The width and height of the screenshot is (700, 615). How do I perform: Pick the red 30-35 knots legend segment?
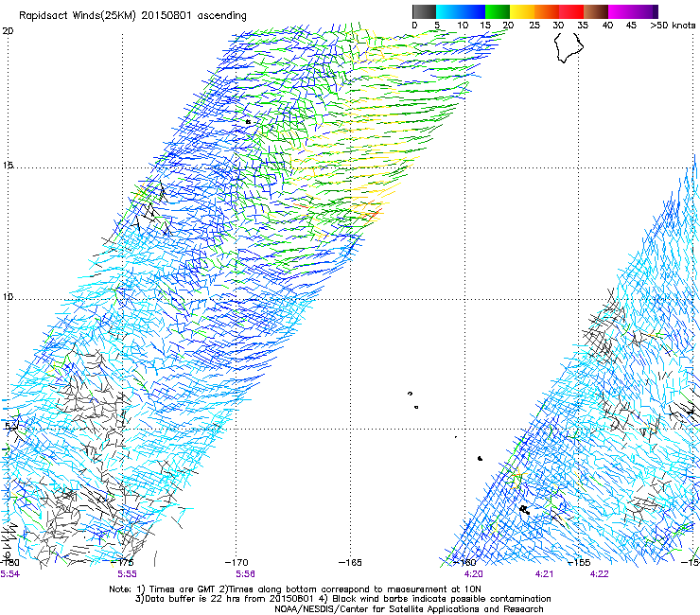click(x=571, y=11)
